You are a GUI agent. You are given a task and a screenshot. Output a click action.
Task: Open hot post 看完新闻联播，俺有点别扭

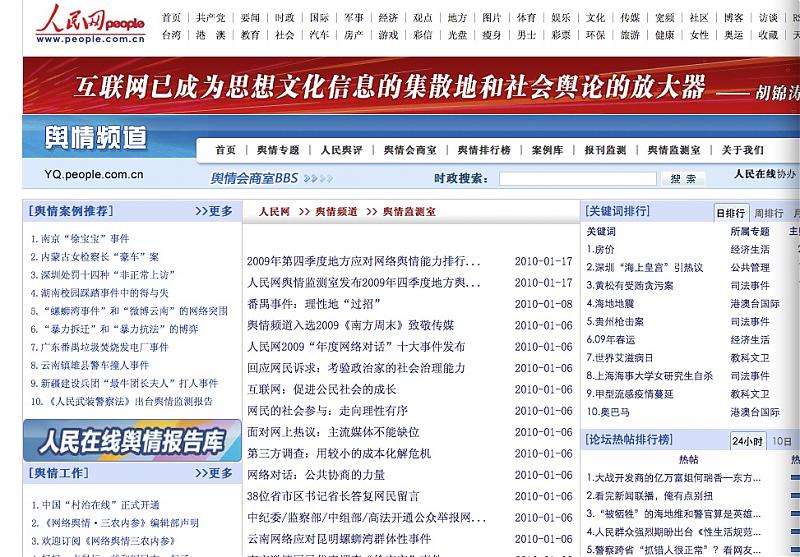click(649, 495)
